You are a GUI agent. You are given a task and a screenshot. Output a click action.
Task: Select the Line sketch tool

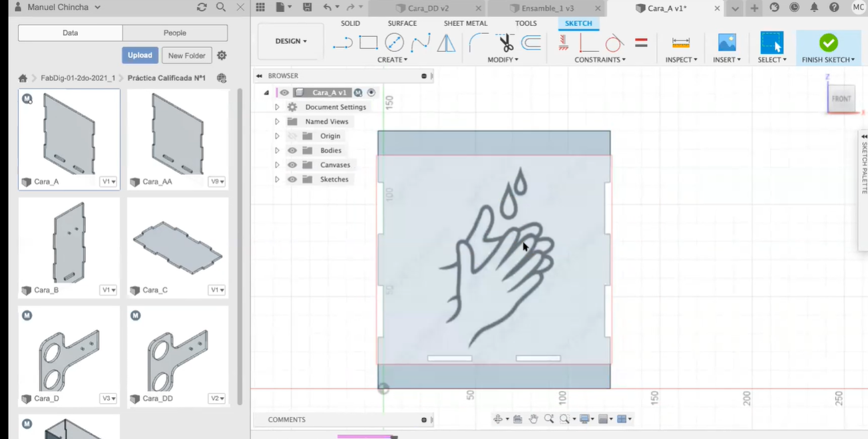[341, 43]
